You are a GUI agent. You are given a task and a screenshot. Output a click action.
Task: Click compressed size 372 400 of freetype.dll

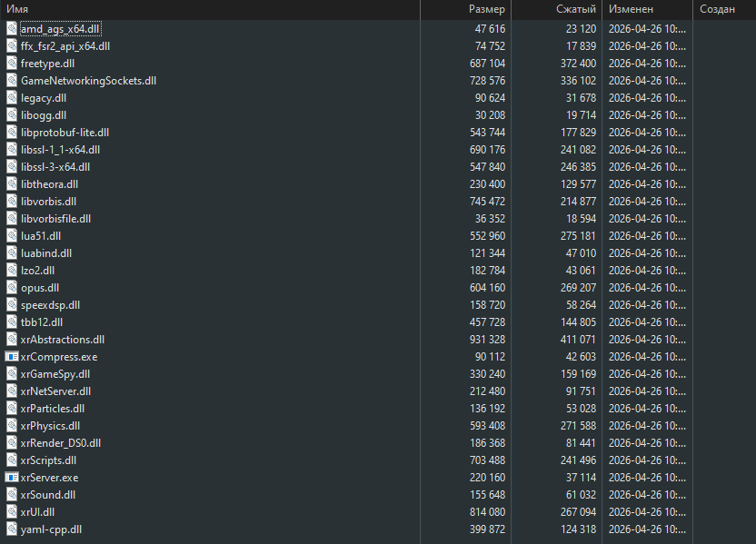pyautogui.click(x=578, y=64)
